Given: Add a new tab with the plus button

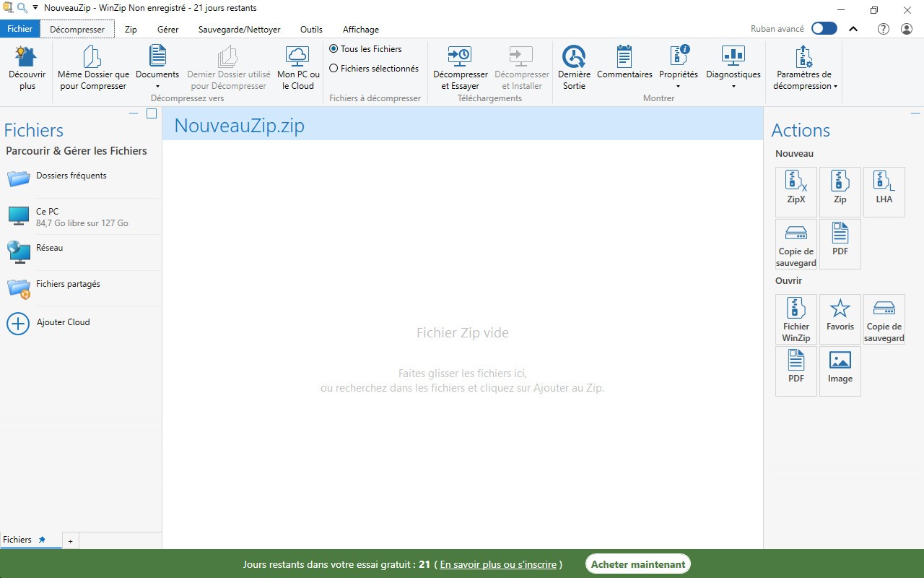Looking at the screenshot, I should click(70, 540).
